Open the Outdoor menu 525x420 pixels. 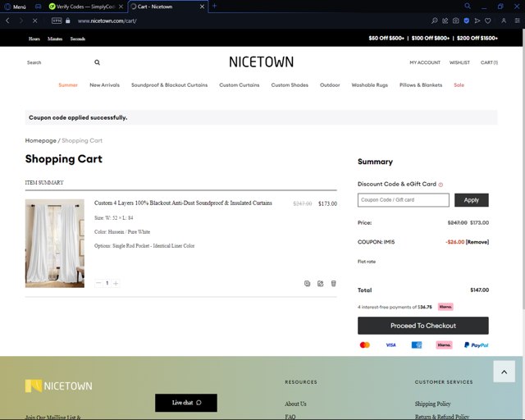pyautogui.click(x=330, y=85)
